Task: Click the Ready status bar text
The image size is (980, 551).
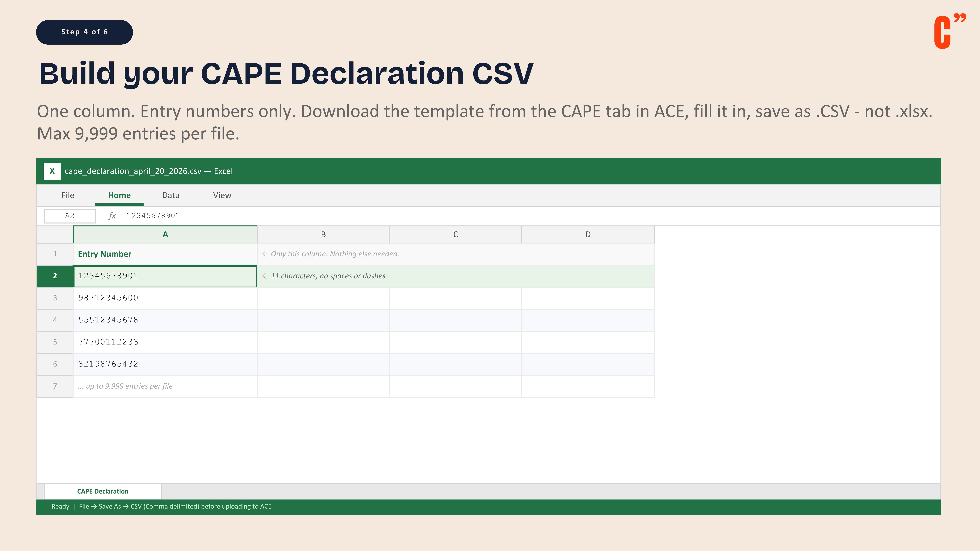Action: [x=60, y=506]
